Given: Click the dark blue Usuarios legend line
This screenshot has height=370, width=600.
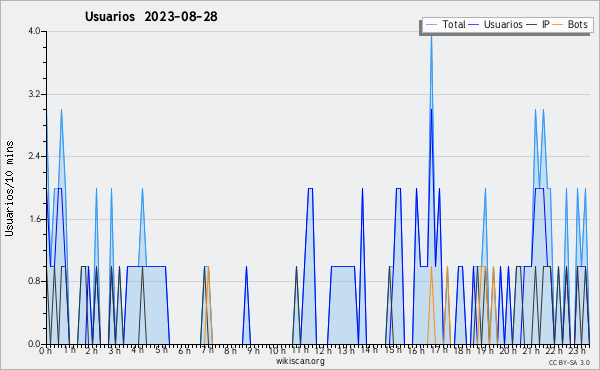Looking at the screenshot, I should (474, 25).
